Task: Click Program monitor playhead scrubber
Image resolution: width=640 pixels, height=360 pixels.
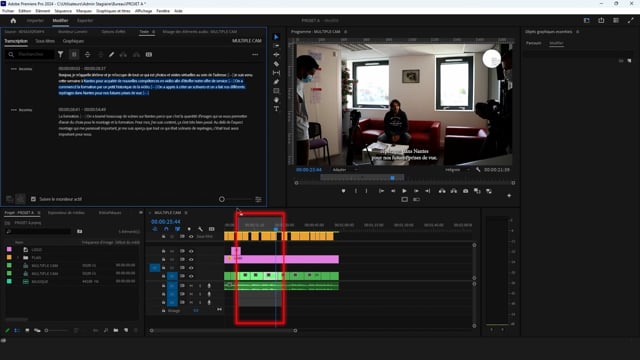Action: point(393,178)
